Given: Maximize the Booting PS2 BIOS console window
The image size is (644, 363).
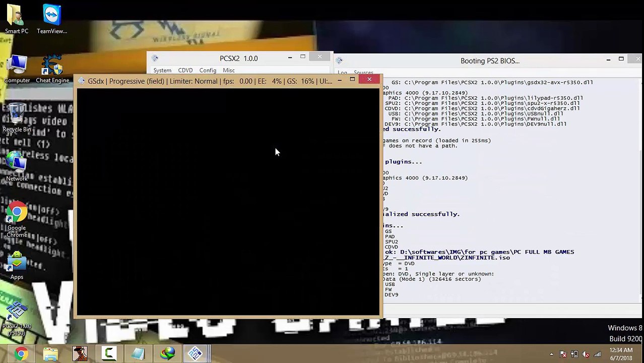Looking at the screenshot, I should coord(621,59).
